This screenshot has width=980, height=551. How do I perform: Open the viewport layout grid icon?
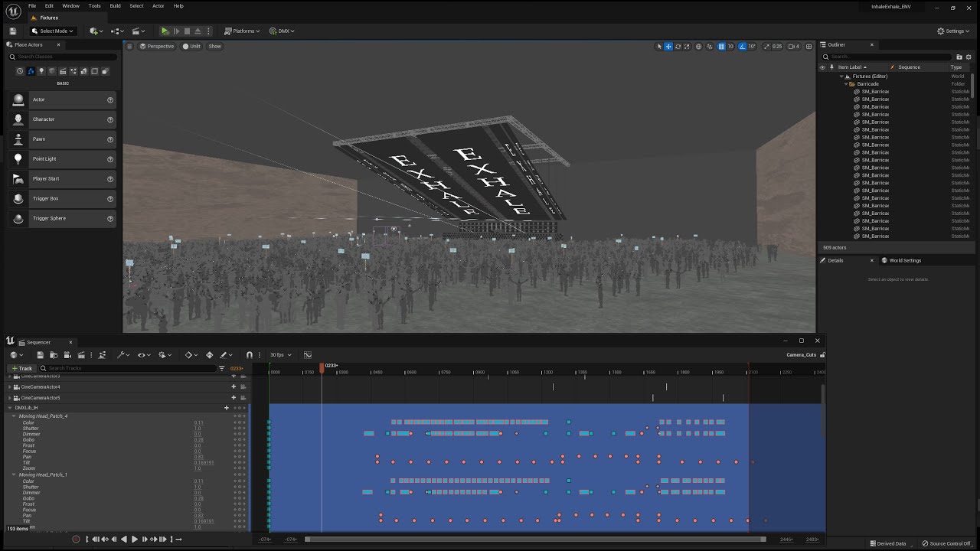coord(809,47)
